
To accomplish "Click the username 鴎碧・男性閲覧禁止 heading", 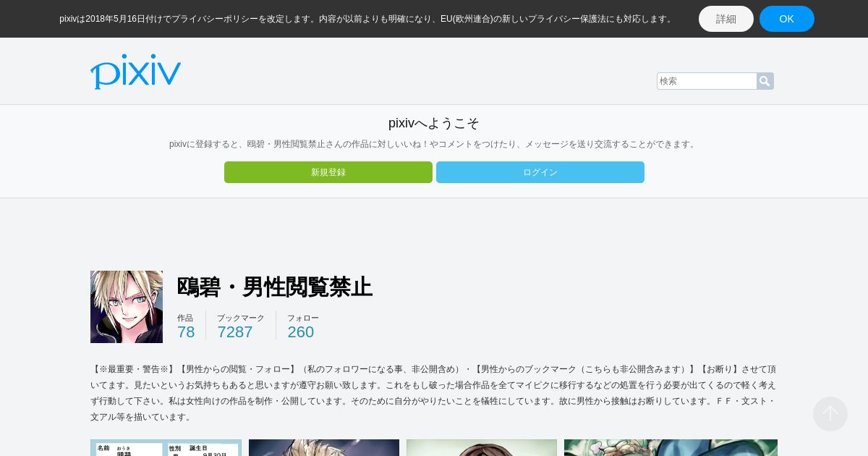I will tap(275, 287).
